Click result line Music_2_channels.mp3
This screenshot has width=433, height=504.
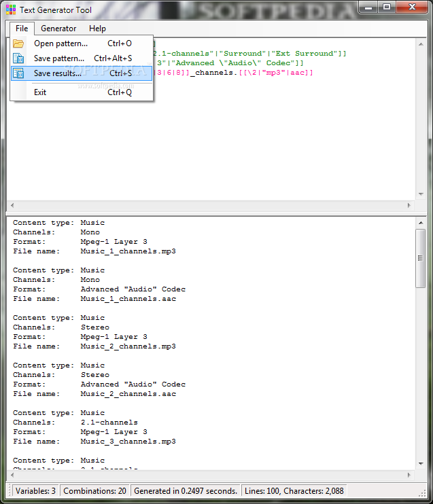coord(128,346)
